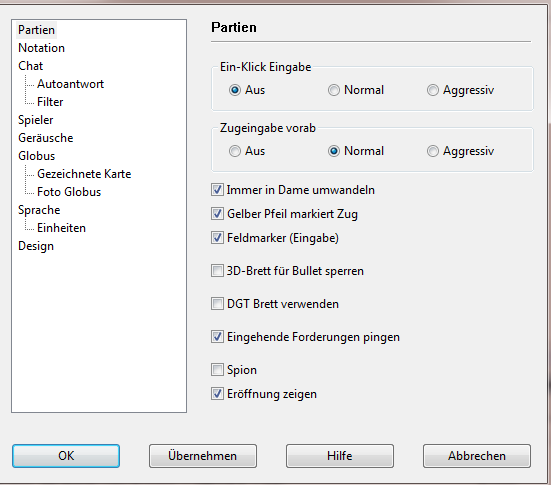Select Autoantwort under Chat
This screenshot has width=551, height=485.
(71, 84)
